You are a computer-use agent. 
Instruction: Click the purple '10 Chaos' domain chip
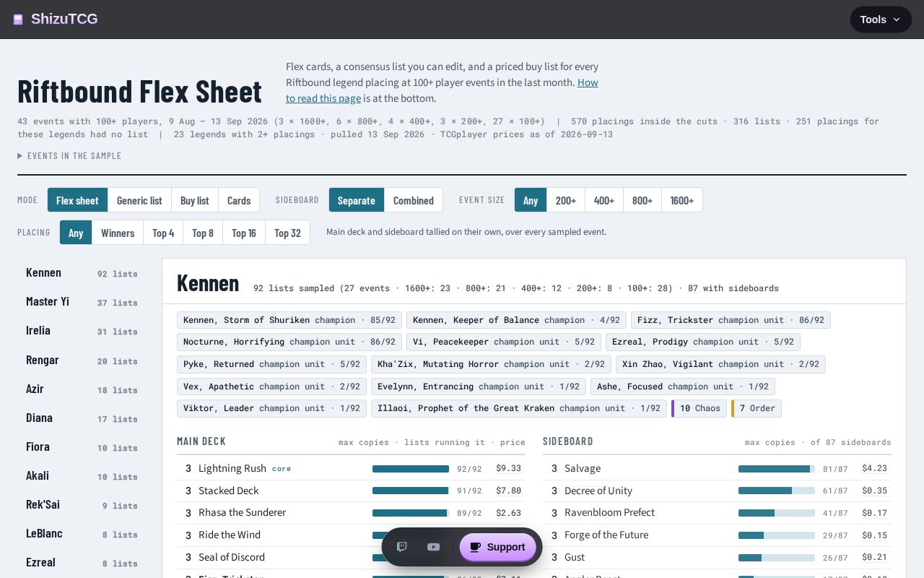tap(699, 408)
